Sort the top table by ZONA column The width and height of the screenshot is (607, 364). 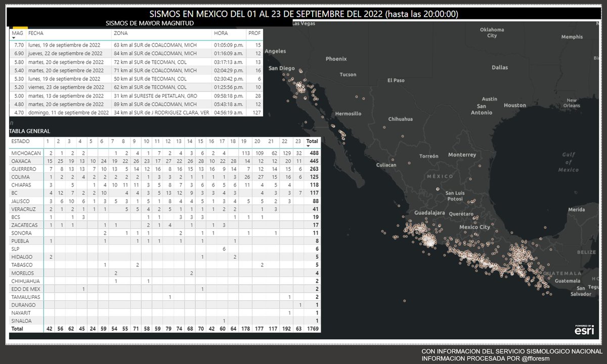(120, 32)
